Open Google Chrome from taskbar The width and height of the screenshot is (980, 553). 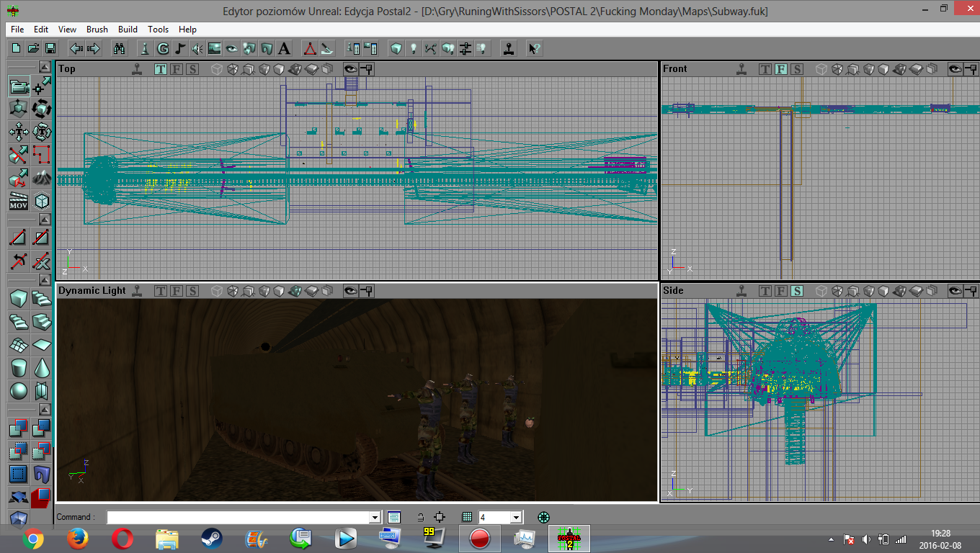[33, 538]
